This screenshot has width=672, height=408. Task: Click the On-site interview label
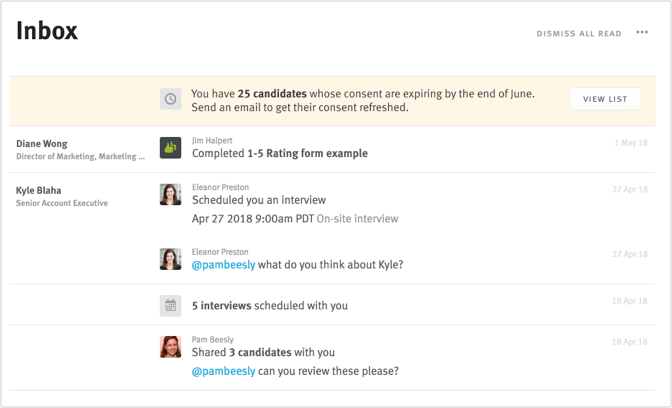coord(357,219)
